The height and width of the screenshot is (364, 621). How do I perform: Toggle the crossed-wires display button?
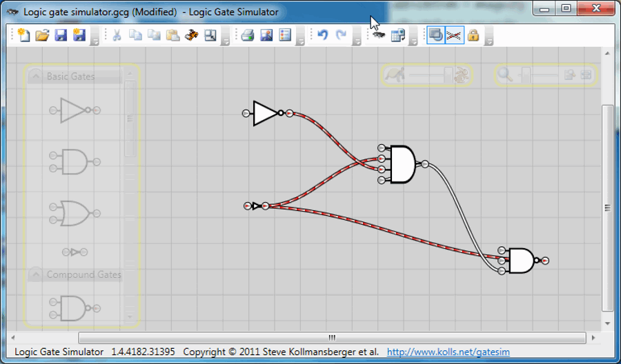click(455, 35)
